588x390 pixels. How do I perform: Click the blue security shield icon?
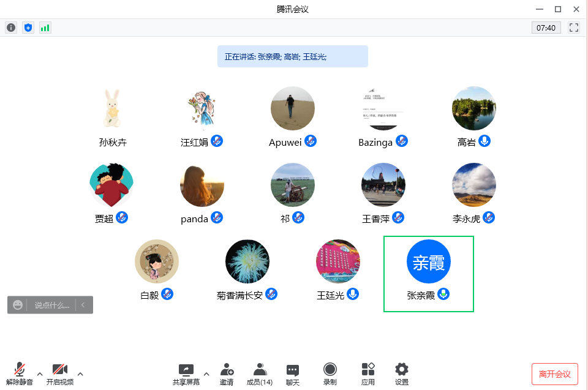(28, 28)
